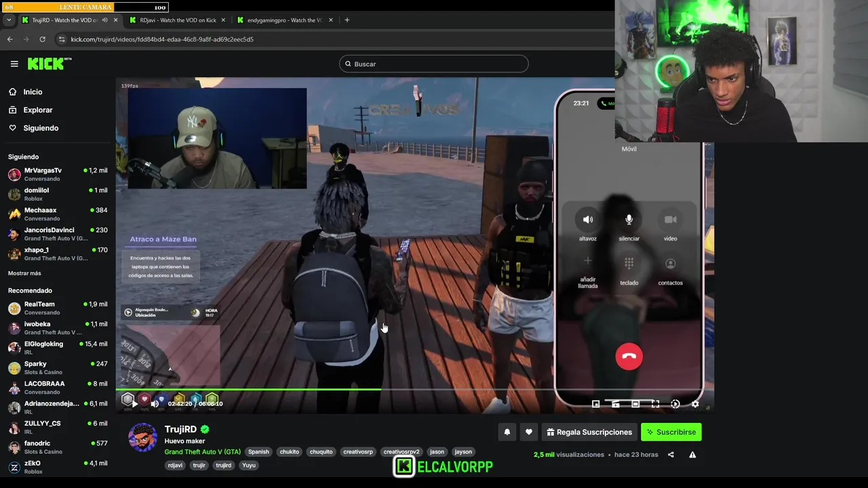The image size is (868, 488).
Task: Switch to the endygamingpro VOD tab
Action: pyautogui.click(x=285, y=20)
